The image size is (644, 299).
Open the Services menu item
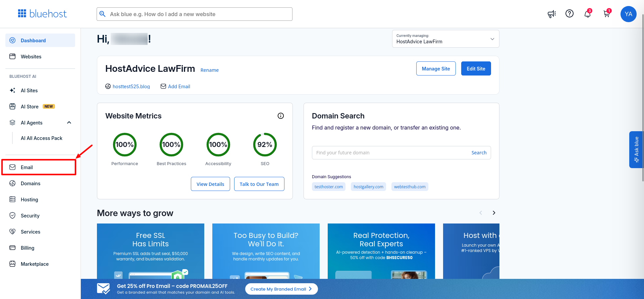[x=40, y=232]
